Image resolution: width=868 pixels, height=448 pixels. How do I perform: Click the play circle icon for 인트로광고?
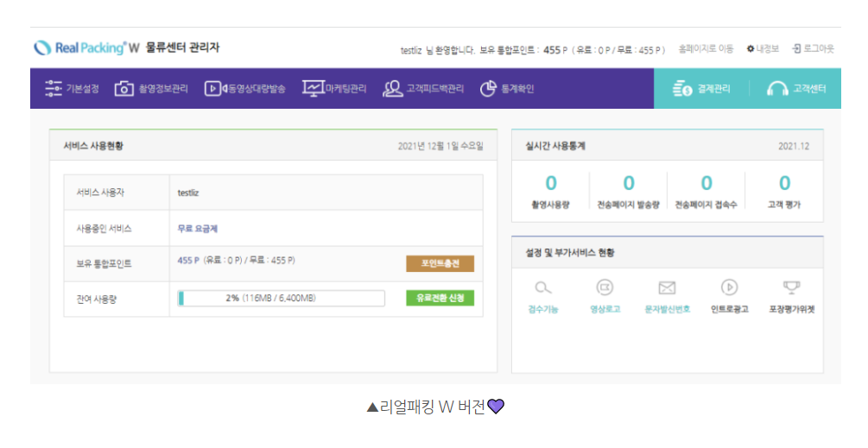[x=730, y=287]
